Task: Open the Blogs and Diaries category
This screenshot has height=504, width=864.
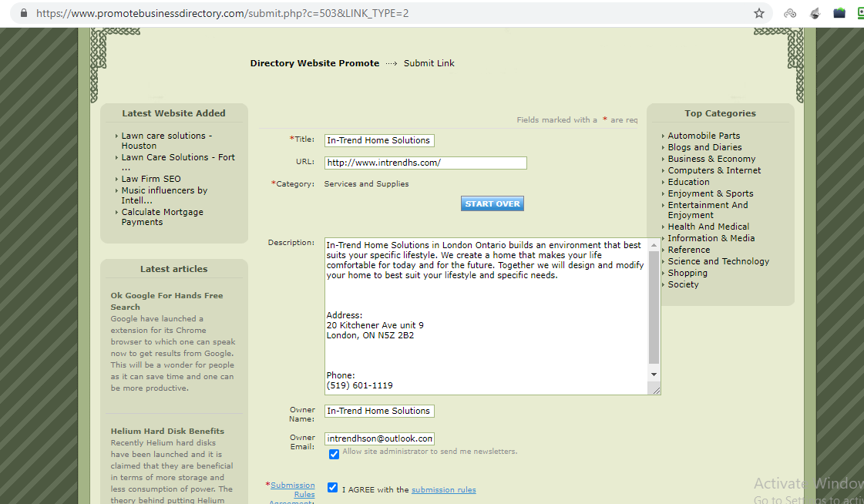Action: coord(704,147)
